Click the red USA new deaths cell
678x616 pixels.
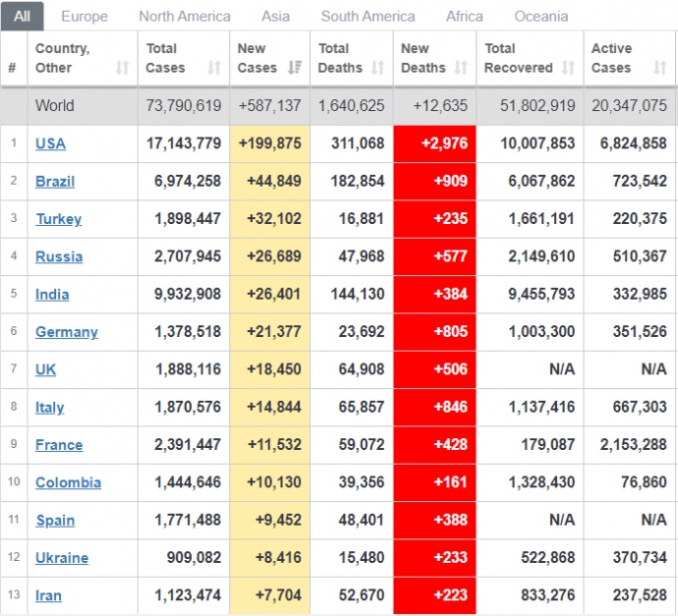point(433,143)
